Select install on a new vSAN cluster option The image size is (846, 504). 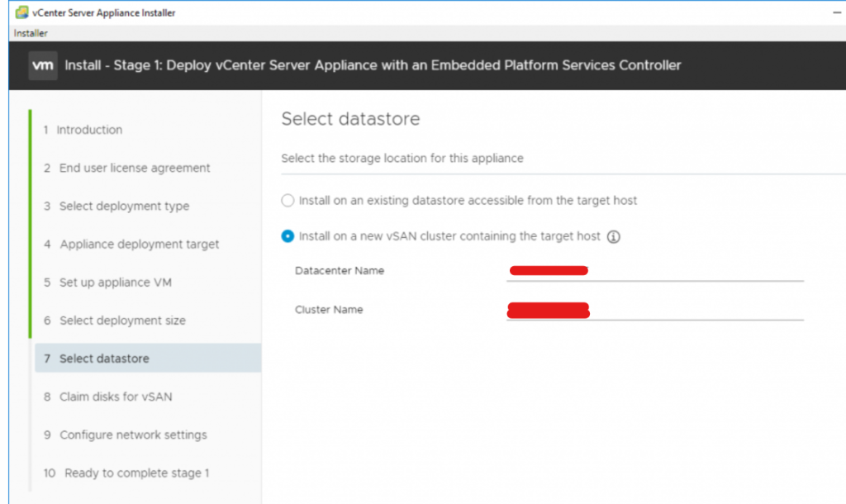pyautogui.click(x=288, y=236)
